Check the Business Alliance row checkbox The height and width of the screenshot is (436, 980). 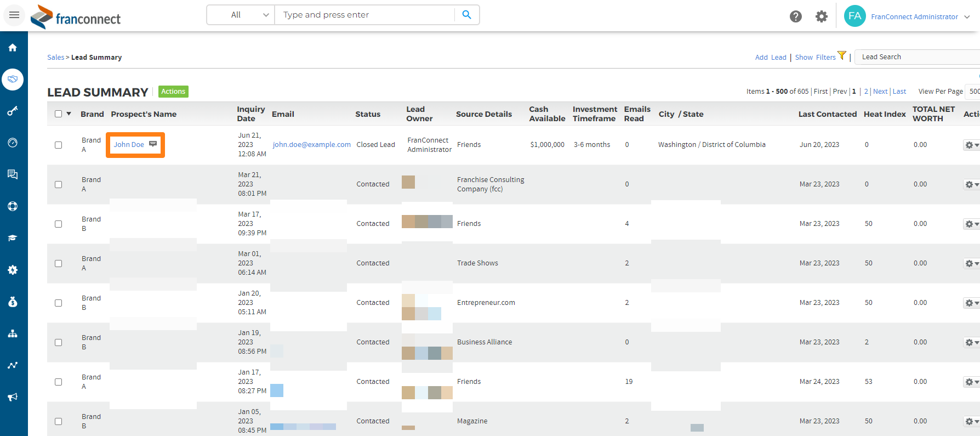tap(59, 342)
